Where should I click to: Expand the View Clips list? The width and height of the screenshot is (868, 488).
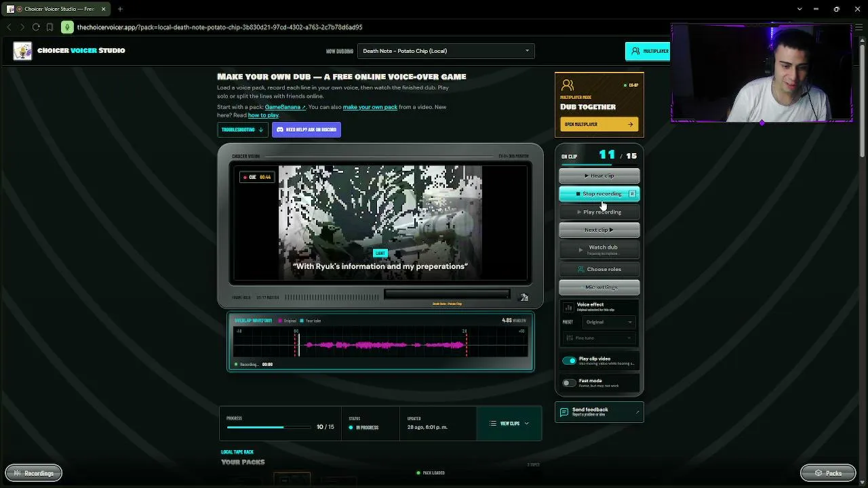point(509,424)
